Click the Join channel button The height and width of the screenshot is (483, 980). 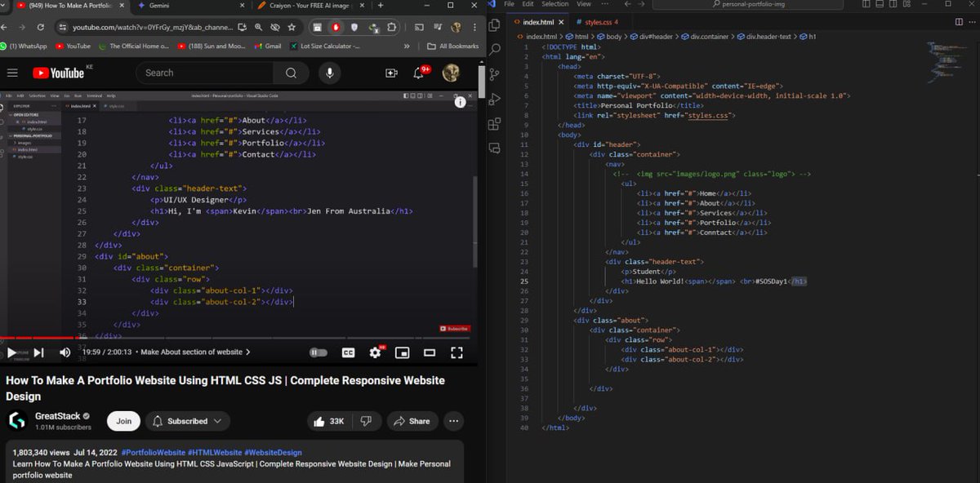click(123, 421)
